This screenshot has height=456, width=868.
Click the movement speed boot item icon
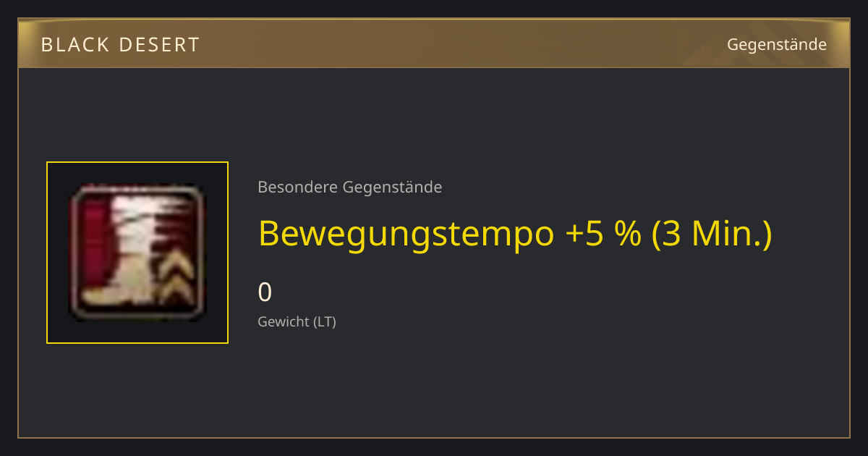[x=137, y=253]
